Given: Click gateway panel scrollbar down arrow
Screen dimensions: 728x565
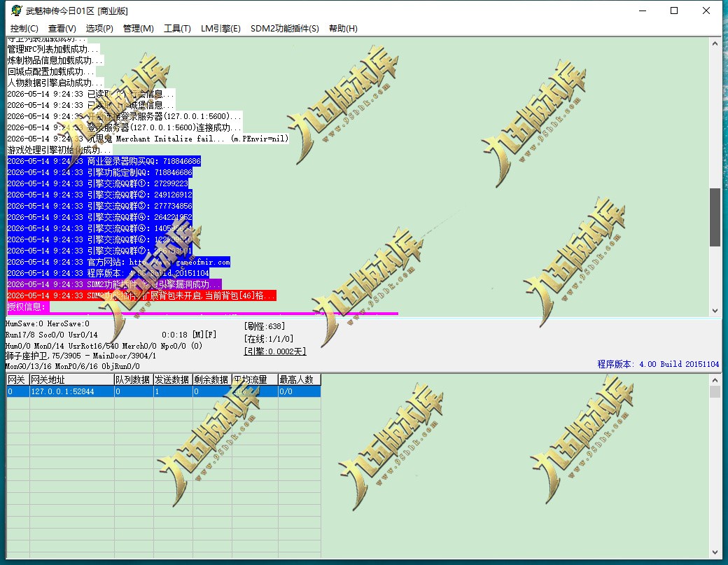Looking at the screenshot, I should [715, 552].
